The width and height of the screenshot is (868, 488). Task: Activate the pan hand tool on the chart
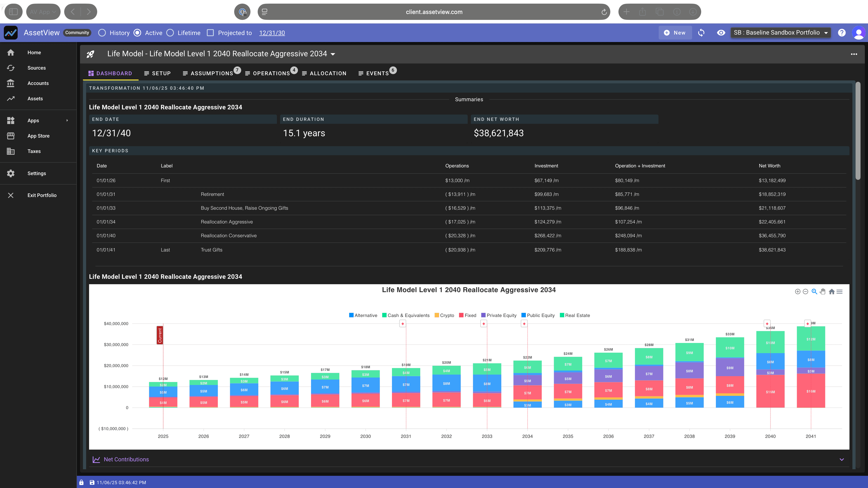tap(822, 291)
